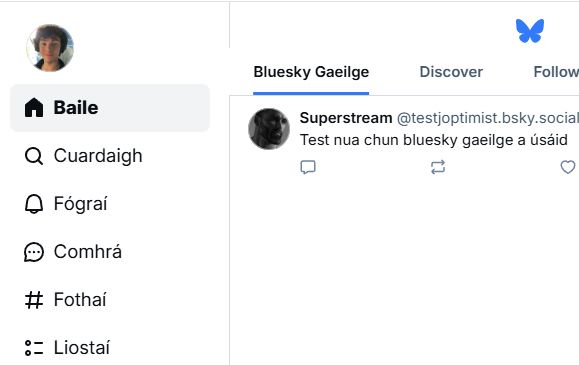Click the Fothaí hashtag icon

tap(34, 300)
